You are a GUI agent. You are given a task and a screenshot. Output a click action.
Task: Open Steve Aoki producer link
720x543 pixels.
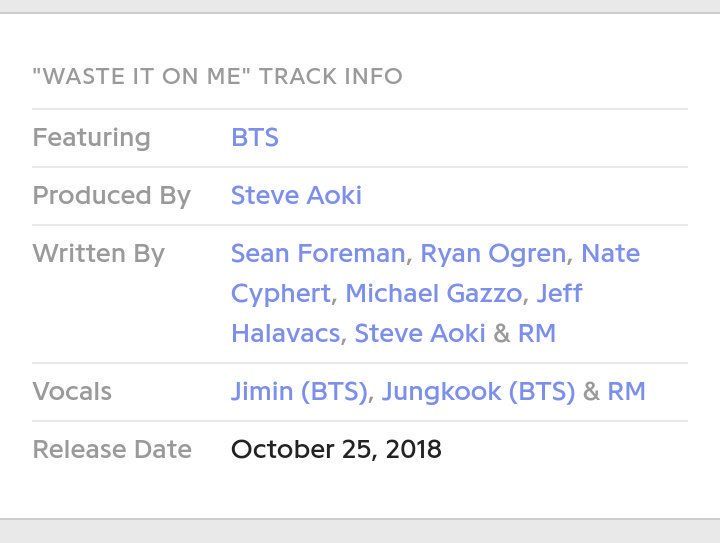pyautogui.click(x=296, y=196)
